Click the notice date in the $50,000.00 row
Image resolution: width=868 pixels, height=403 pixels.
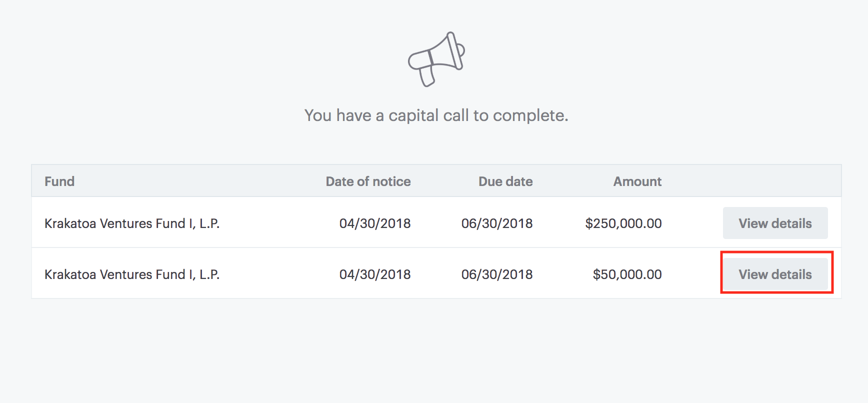click(374, 274)
